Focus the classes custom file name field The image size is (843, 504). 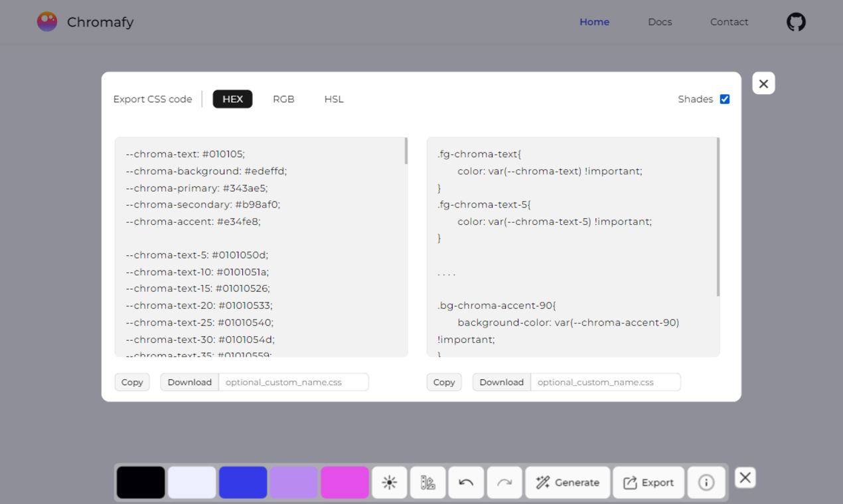pos(605,382)
